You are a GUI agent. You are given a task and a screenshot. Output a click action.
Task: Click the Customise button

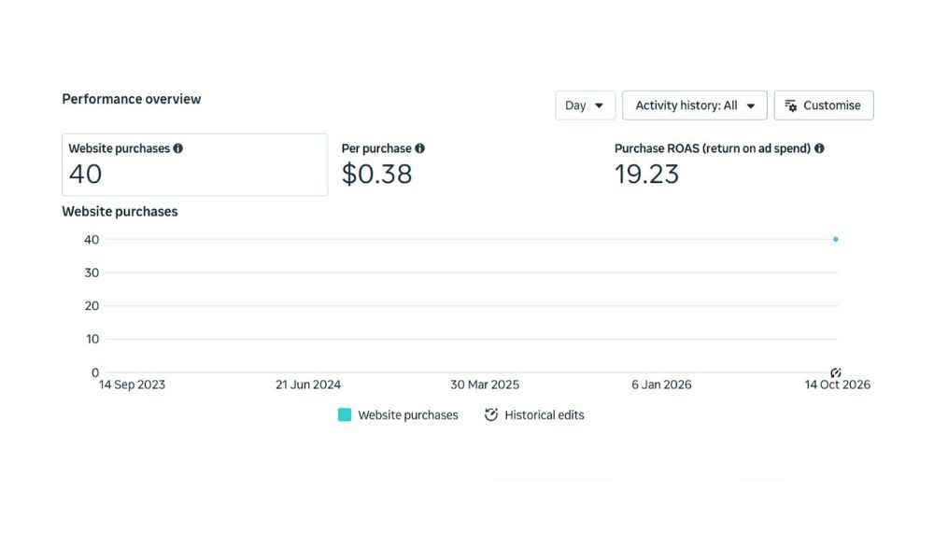tap(824, 105)
